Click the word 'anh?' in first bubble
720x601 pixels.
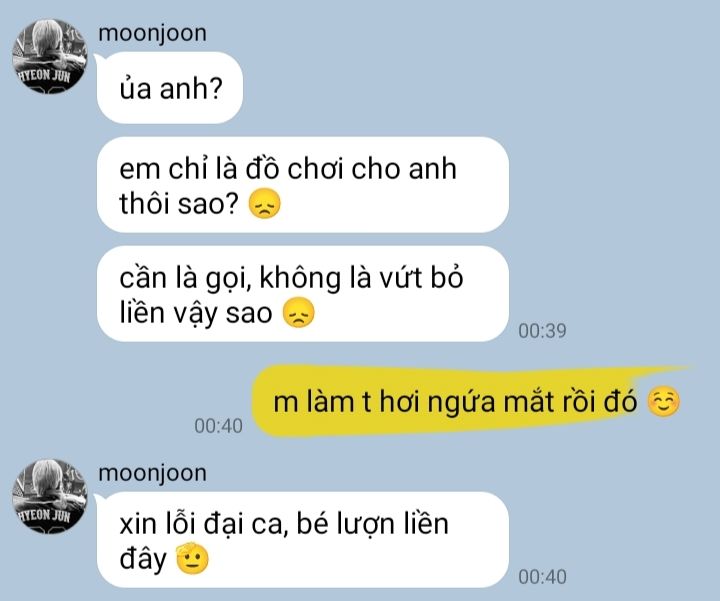pos(191,89)
